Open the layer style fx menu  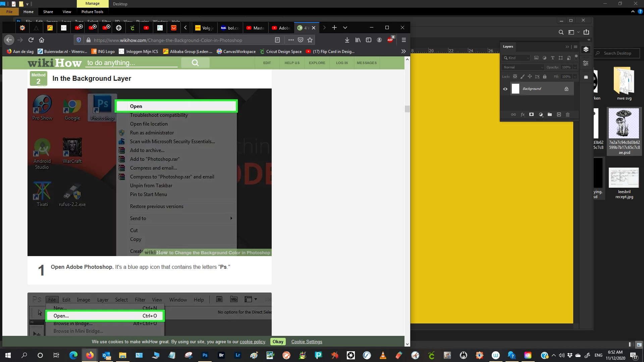(523, 115)
